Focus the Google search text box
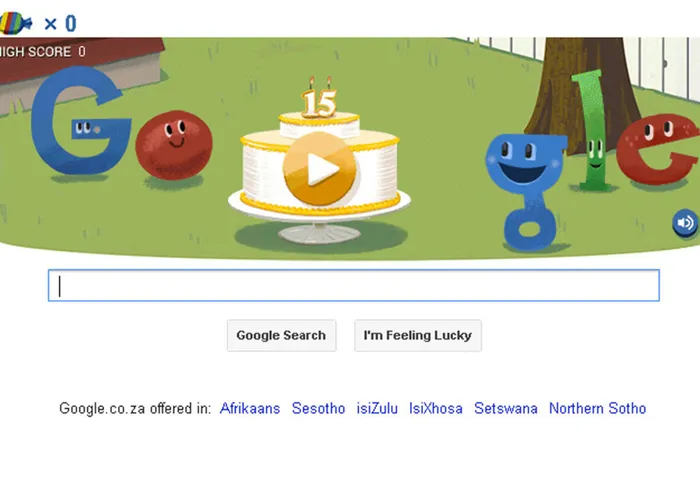The height and width of the screenshot is (497, 700). [354, 285]
